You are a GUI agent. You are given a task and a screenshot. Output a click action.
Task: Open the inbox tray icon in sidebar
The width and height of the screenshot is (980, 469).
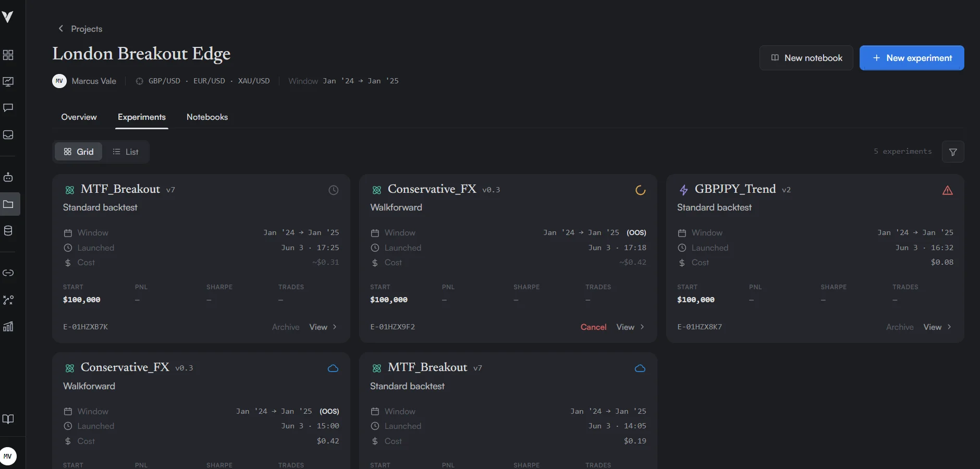pyautogui.click(x=8, y=134)
